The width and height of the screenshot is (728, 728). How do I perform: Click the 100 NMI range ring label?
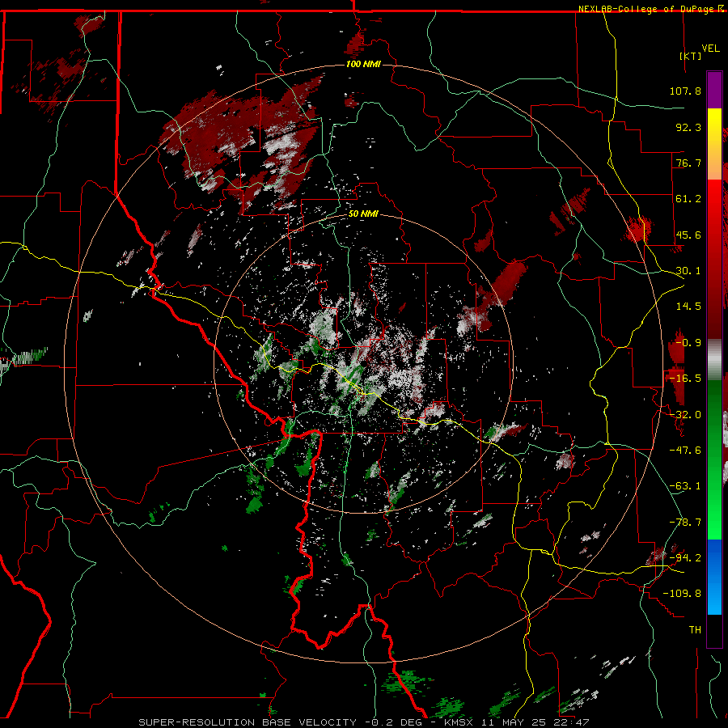363,64
